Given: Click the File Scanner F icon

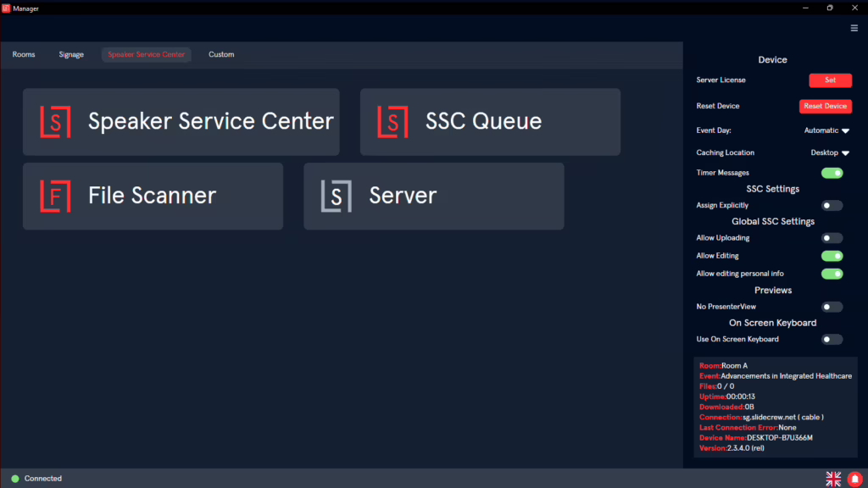Looking at the screenshot, I should click(x=55, y=196).
